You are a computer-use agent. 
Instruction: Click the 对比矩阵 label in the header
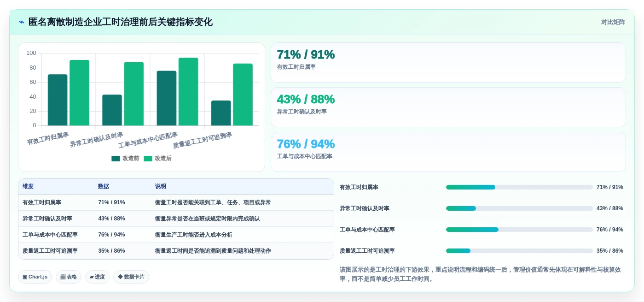[x=613, y=22]
